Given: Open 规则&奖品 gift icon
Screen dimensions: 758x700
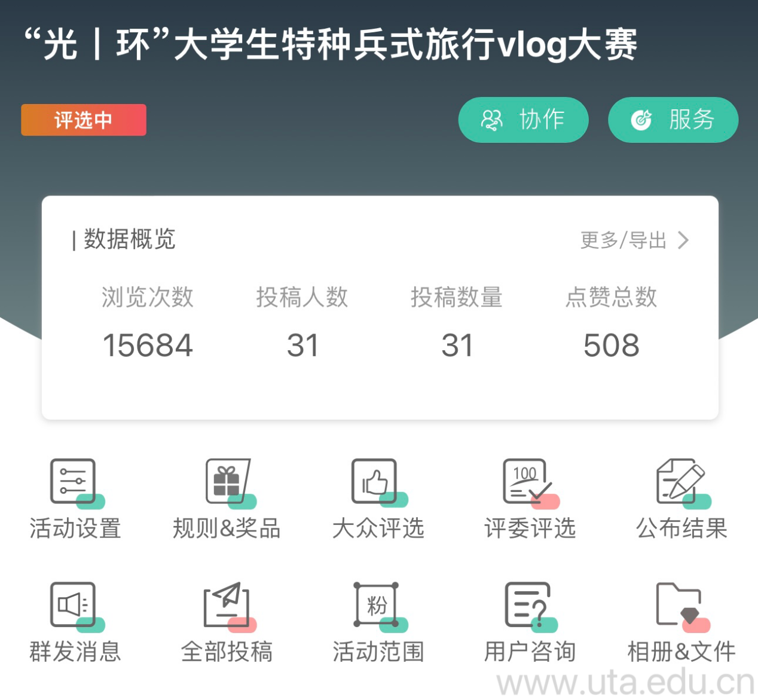Looking at the screenshot, I should tap(227, 482).
